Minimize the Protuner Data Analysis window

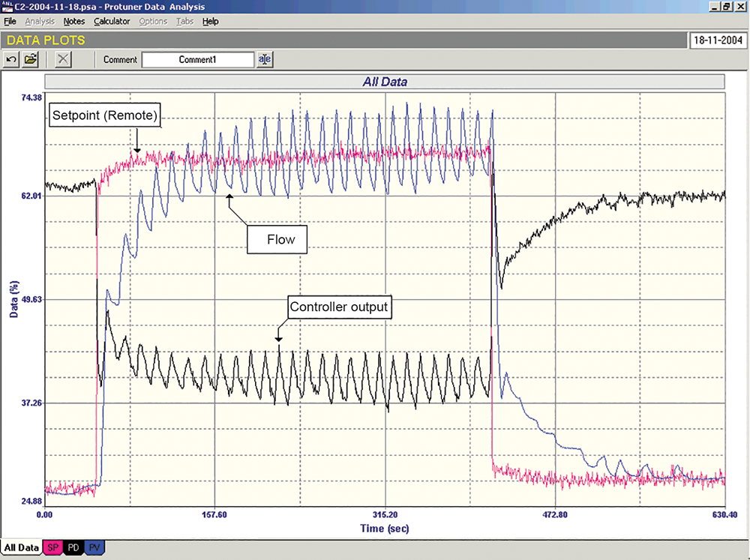(713, 6)
